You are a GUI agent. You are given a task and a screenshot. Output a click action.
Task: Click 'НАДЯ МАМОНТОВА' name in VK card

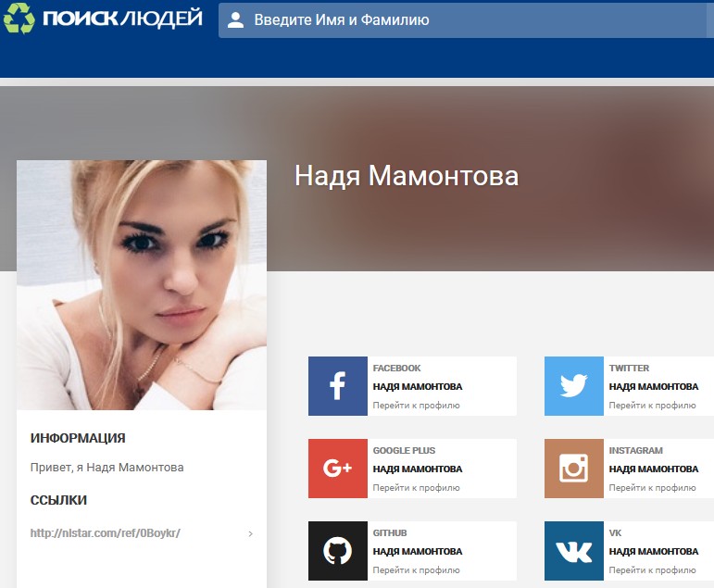654,551
